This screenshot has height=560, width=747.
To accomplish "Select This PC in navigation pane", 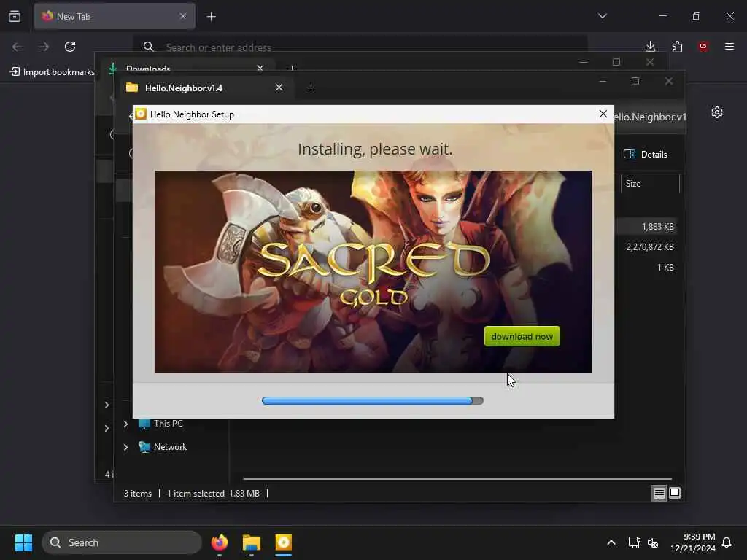I will (x=168, y=424).
